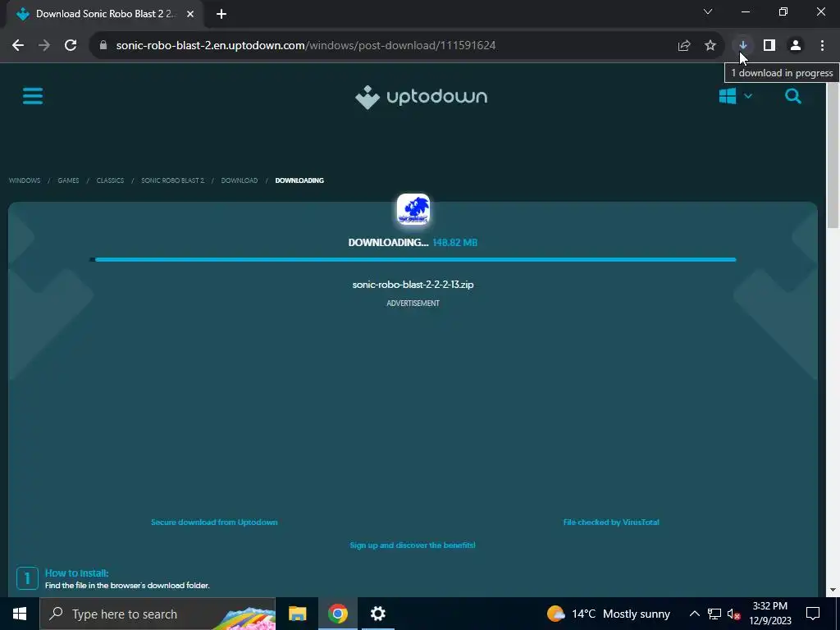Open network status tray icon

714,614
